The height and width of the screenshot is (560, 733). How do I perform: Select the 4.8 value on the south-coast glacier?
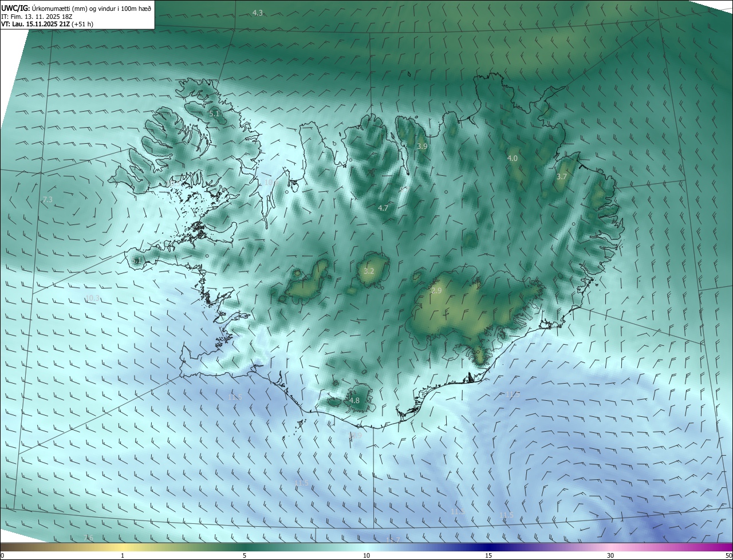point(354,401)
